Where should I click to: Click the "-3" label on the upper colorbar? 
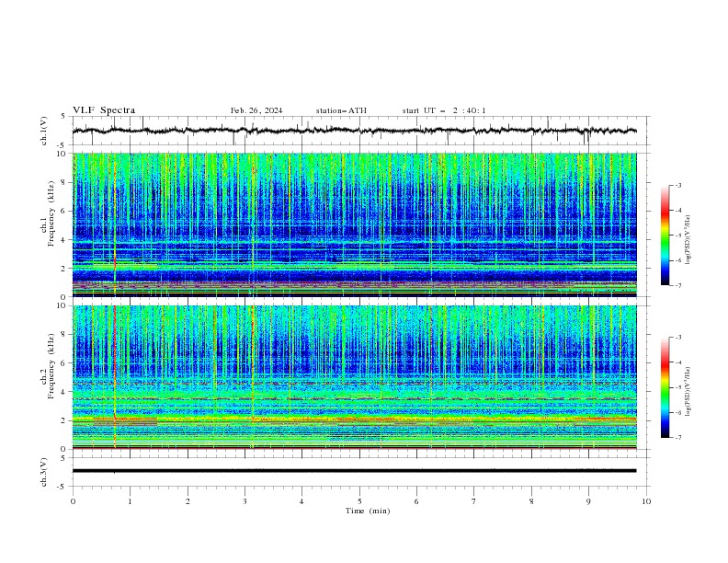(677, 185)
